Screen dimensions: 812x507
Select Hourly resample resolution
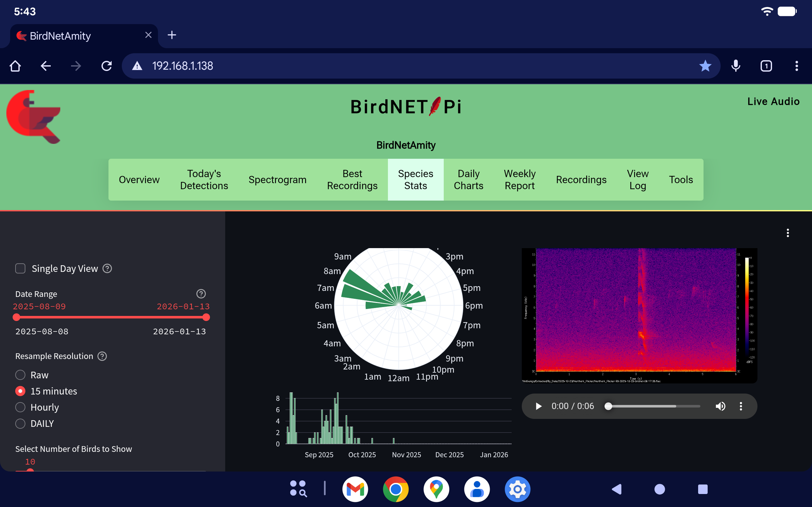21,407
